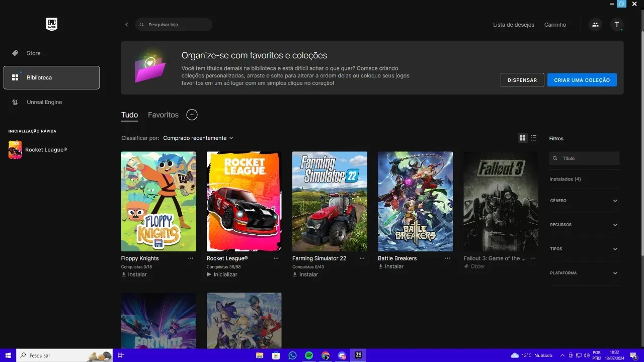Open Battle Breakers cover thumbnail
This screenshot has height=362, width=644.
pyautogui.click(x=415, y=202)
